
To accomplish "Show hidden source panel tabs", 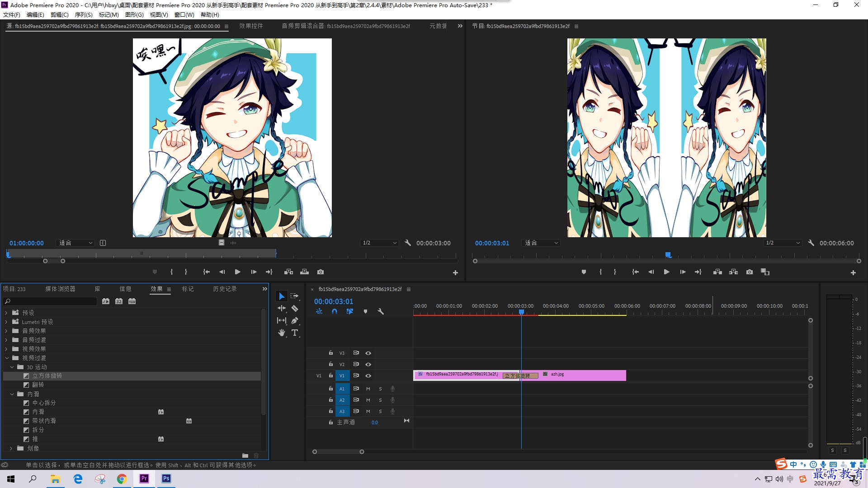I will [460, 26].
